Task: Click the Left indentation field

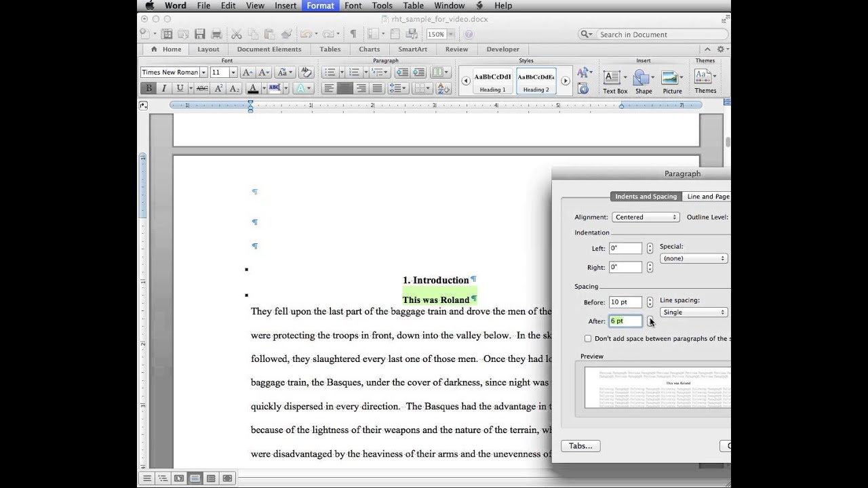Action: click(x=625, y=248)
